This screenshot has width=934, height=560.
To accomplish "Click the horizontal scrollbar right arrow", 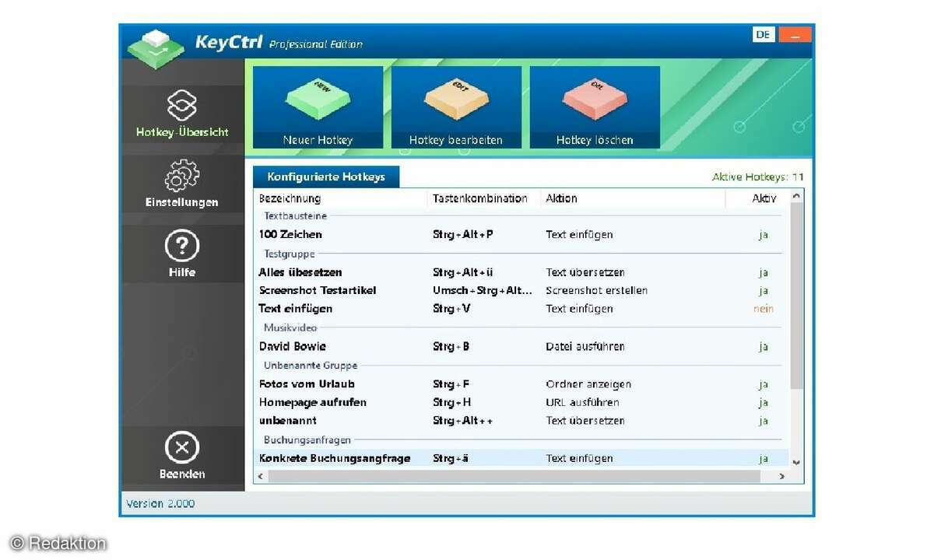I will pos(782,476).
